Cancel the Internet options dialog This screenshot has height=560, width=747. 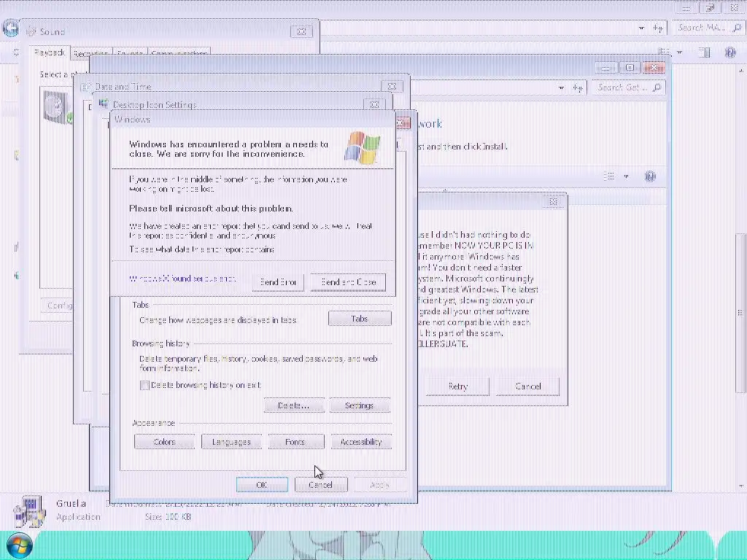tap(321, 485)
